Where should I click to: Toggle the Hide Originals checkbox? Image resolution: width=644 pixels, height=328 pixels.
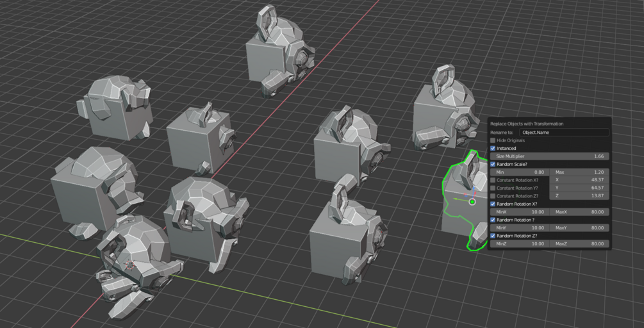[493, 140]
